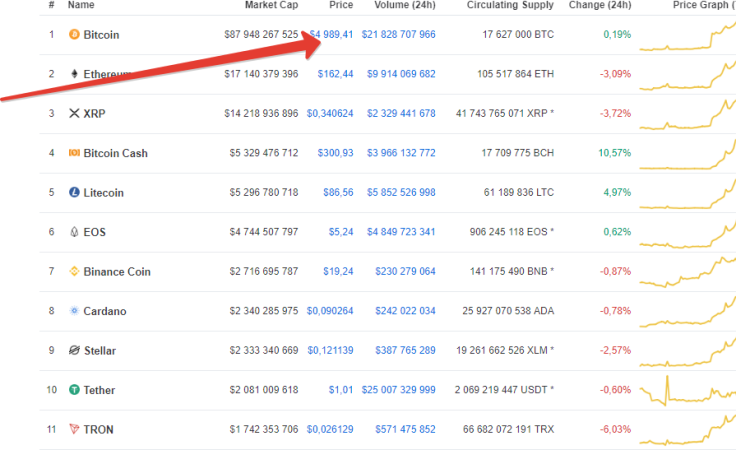Open the Tether name link

(x=99, y=390)
